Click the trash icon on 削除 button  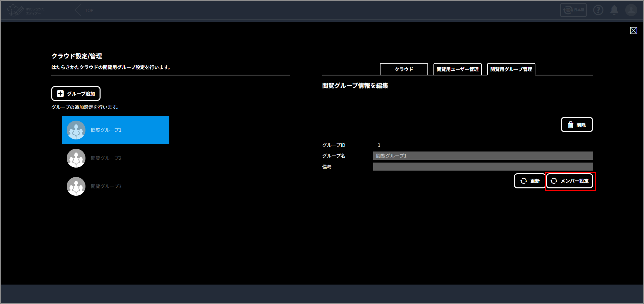(x=571, y=125)
